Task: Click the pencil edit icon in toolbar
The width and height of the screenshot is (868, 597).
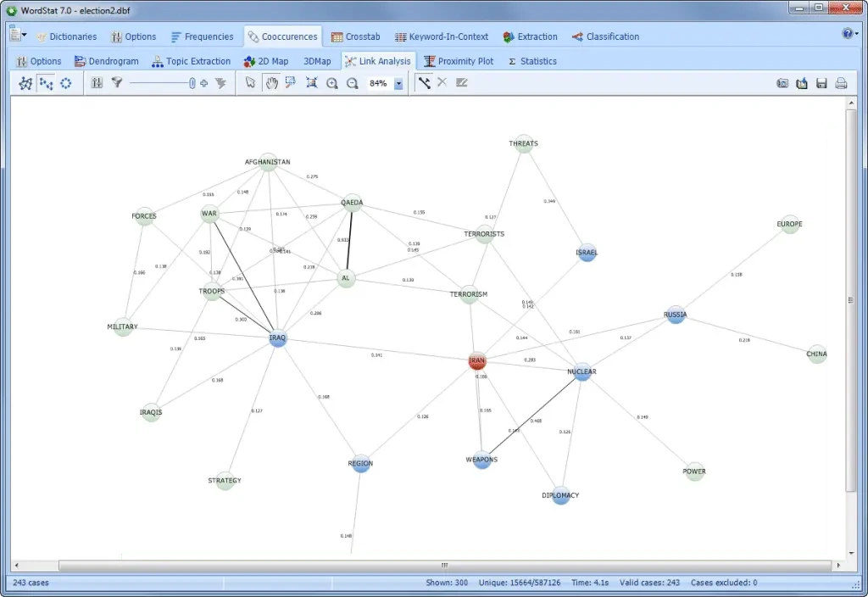Action: (462, 83)
